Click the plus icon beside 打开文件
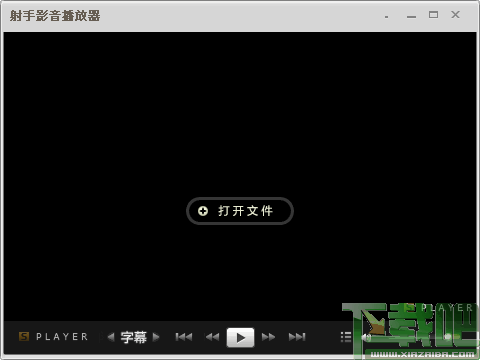This screenshot has height=360, width=480. point(203,211)
